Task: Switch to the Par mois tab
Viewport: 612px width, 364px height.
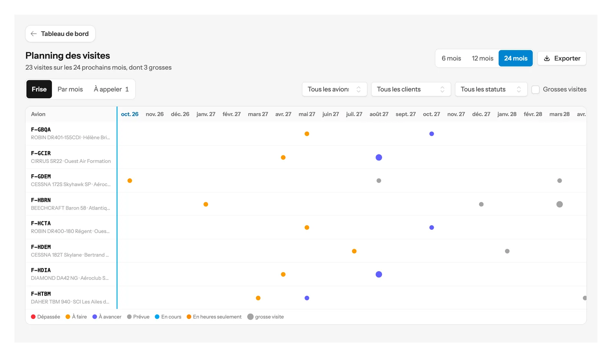Action: tap(70, 89)
